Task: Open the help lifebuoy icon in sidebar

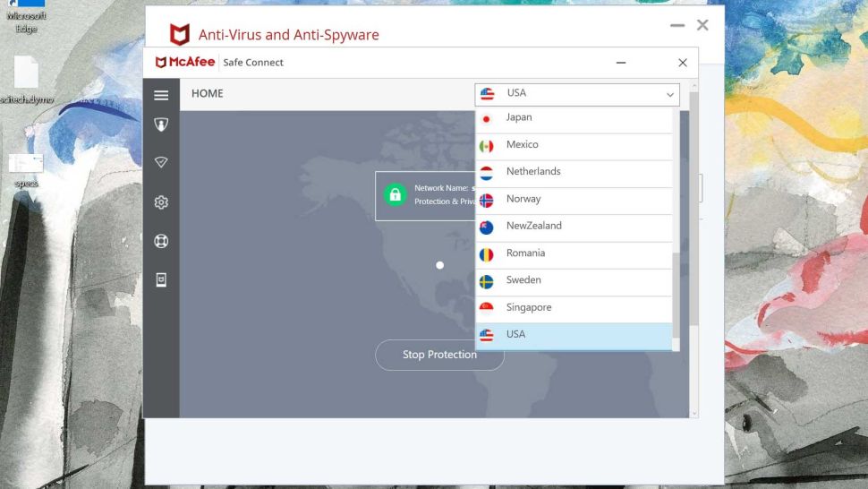Action: point(161,241)
